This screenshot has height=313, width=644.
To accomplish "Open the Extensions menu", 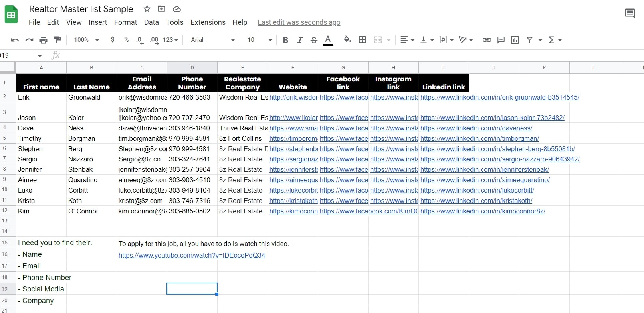I will (x=208, y=22).
